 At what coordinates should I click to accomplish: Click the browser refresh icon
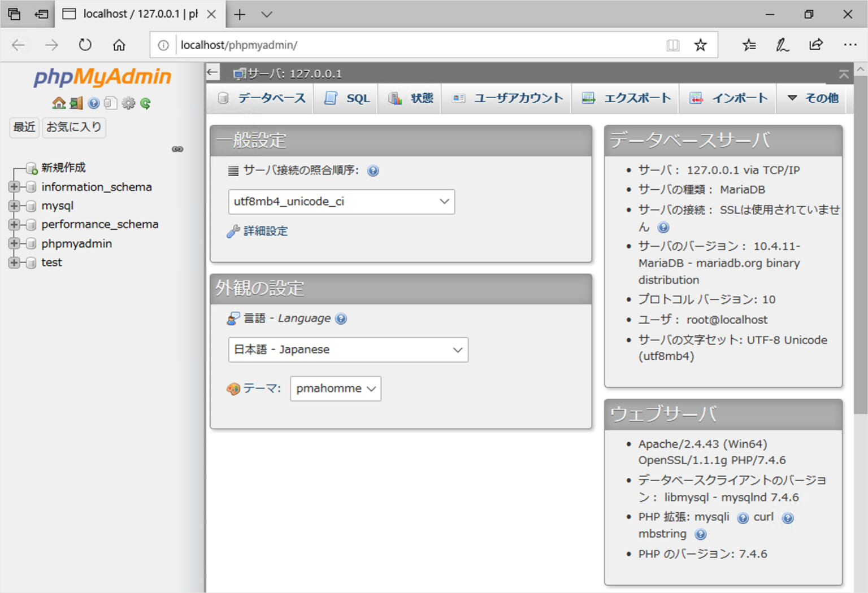point(85,45)
